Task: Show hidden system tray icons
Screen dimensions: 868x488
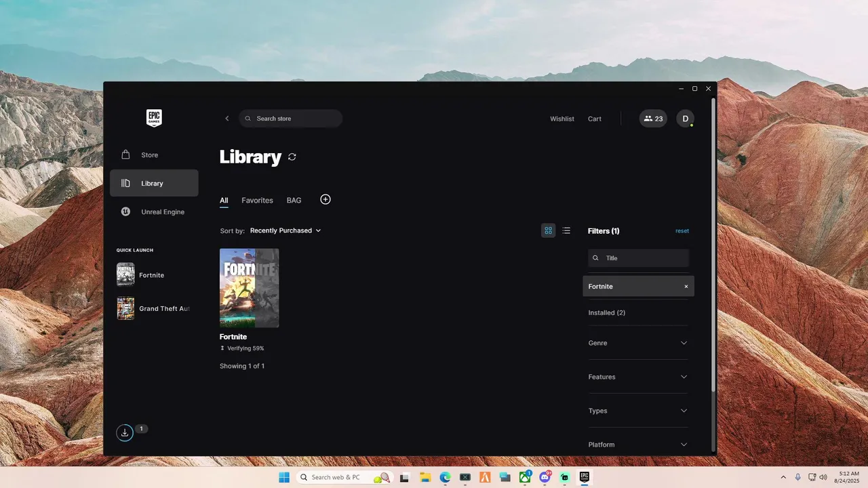Action: (x=783, y=477)
